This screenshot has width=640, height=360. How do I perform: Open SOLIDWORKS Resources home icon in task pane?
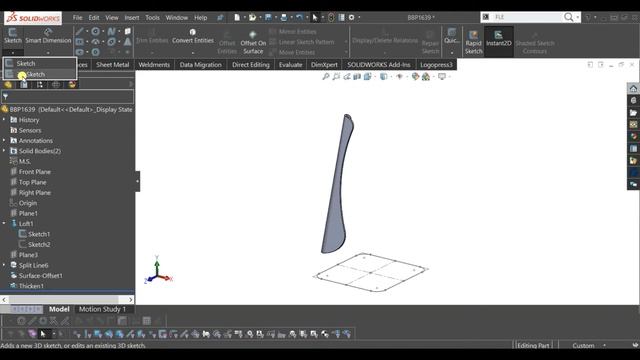pos(633,89)
